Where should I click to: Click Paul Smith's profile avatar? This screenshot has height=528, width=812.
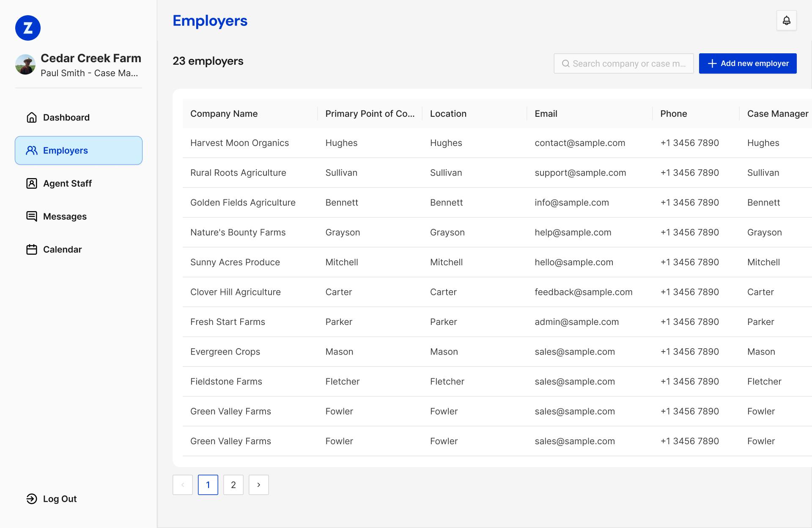point(25,65)
